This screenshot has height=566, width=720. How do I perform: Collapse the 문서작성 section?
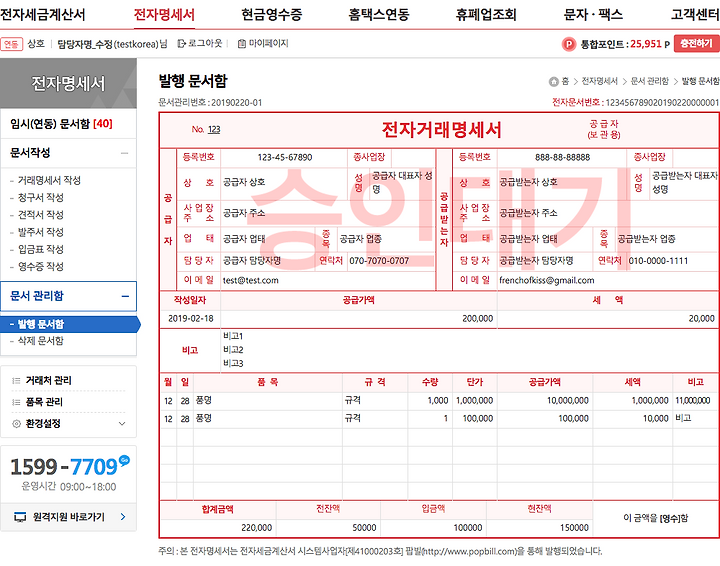click(x=124, y=153)
